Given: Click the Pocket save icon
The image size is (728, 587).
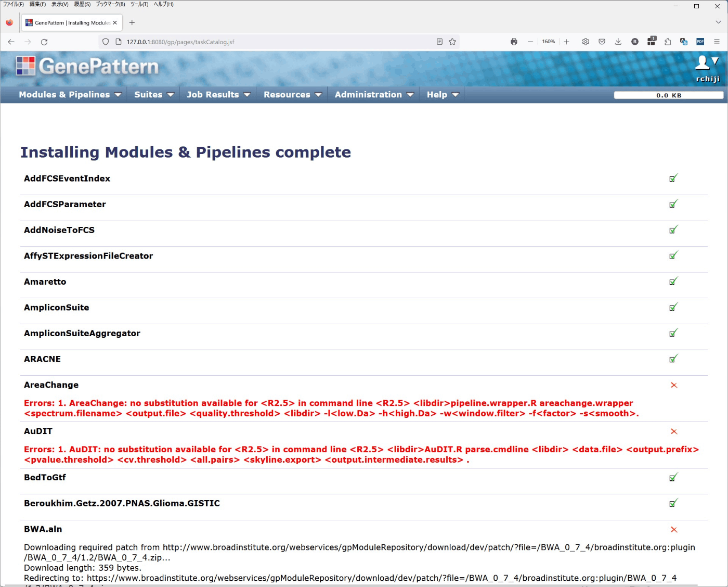Looking at the screenshot, I should coord(602,42).
